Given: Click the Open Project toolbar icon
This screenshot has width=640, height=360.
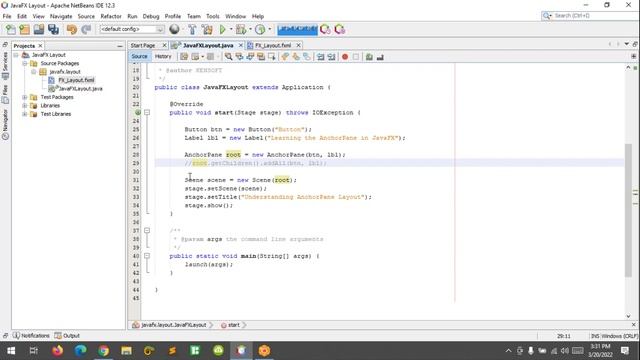Looking at the screenshot, I should click(x=39, y=29).
